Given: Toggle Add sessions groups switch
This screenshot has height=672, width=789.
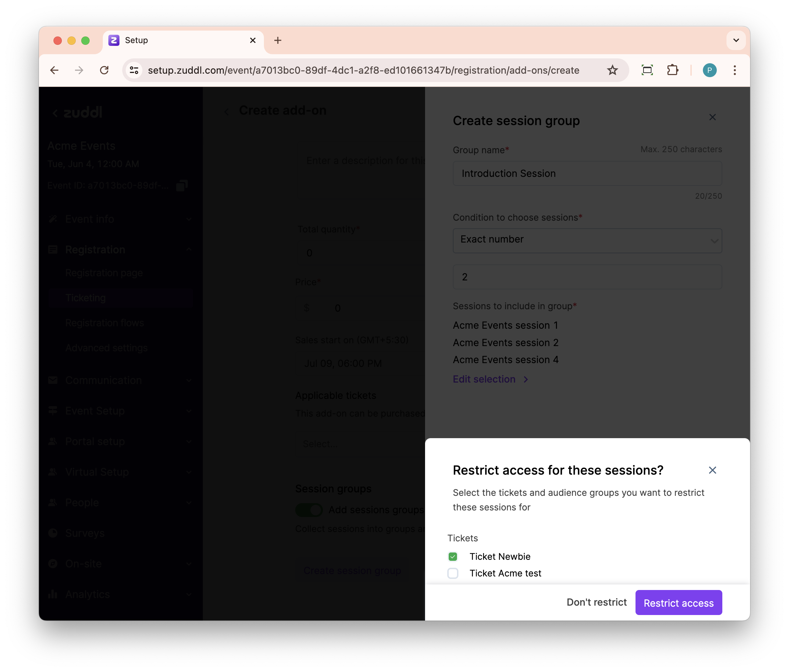Looking at the screenshot, I should [x=309, y=510].
